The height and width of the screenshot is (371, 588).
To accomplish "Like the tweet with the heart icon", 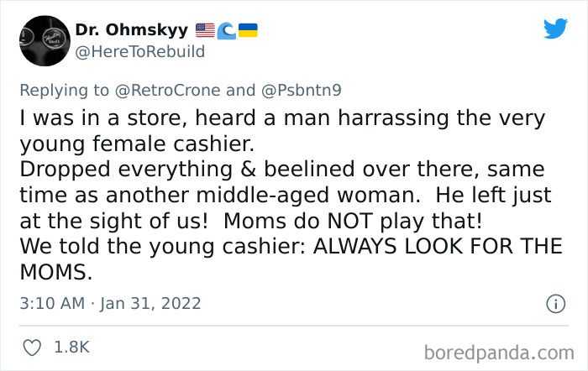I will click(x=32, y=347).
